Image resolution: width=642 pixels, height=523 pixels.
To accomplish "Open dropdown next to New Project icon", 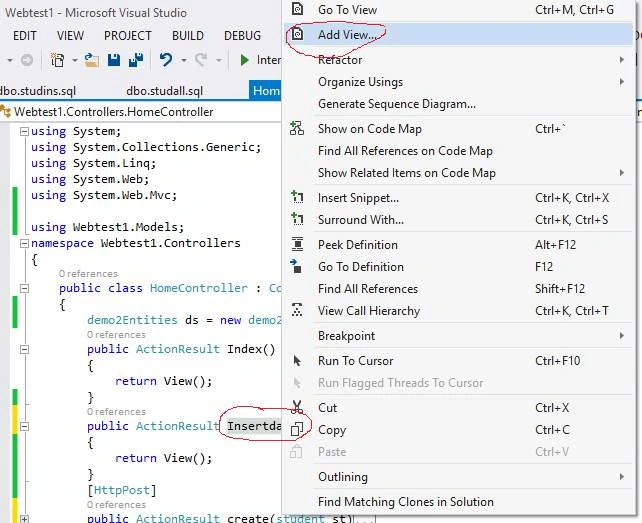I will [x=75, y=60].
